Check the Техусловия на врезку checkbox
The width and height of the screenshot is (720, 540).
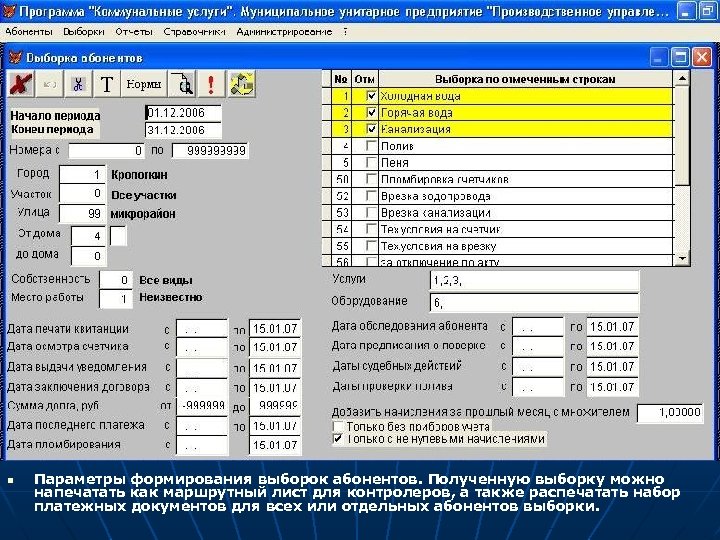click(371, 246)
